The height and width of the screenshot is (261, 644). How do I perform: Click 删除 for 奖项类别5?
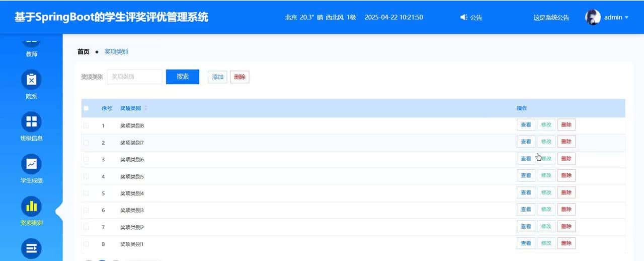point(566,175)
